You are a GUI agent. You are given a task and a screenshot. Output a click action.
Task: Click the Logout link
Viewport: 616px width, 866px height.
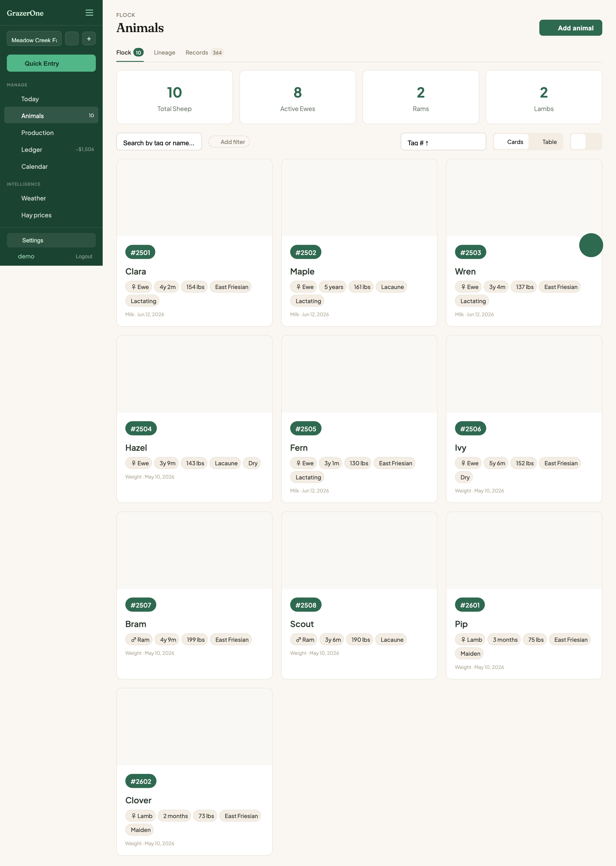[84, 257]
